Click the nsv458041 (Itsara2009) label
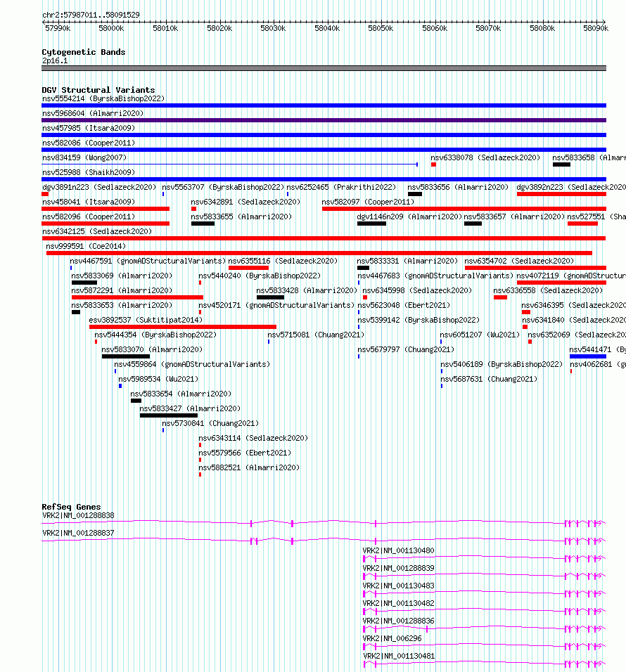626x672 pixels. (89, 202)
